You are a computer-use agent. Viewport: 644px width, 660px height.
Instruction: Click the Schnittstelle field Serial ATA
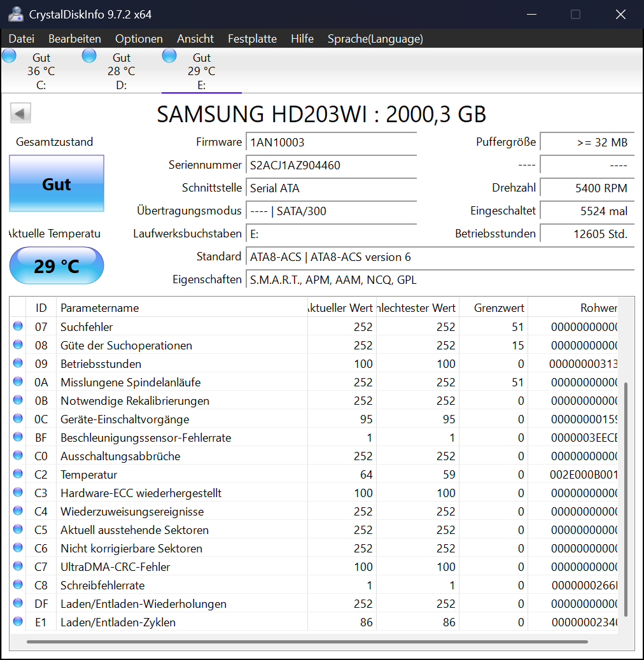point(332,188)
